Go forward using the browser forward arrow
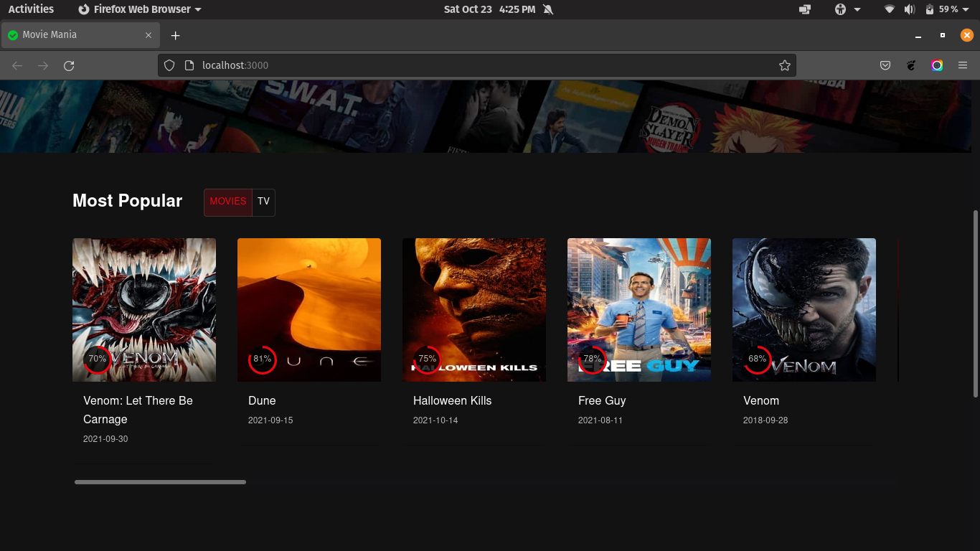 pos(43,65)
